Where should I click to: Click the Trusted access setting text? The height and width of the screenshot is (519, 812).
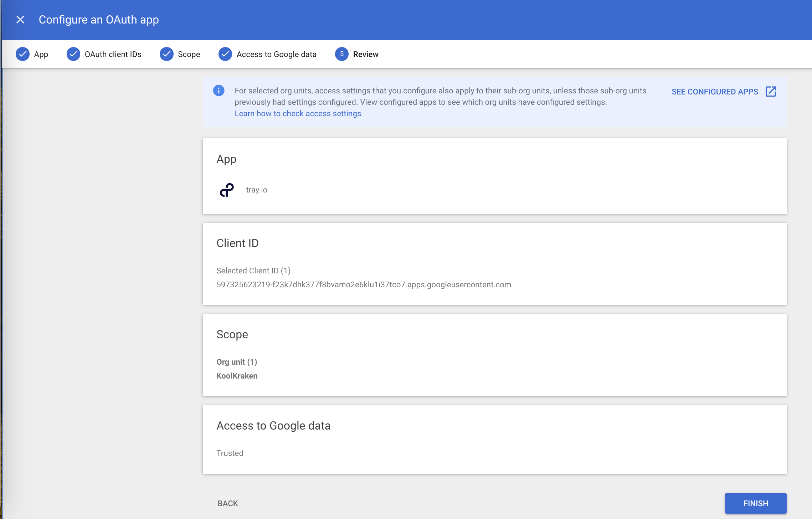230,453
